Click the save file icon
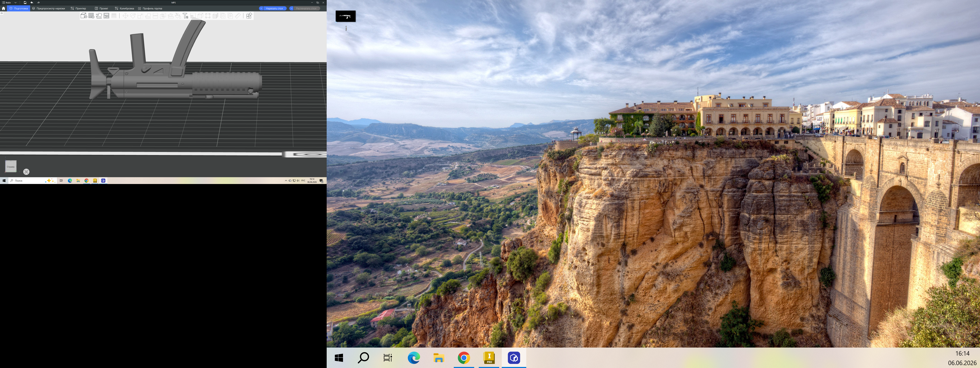The width and height of the screenshot is (980, 368). point(25,3)
